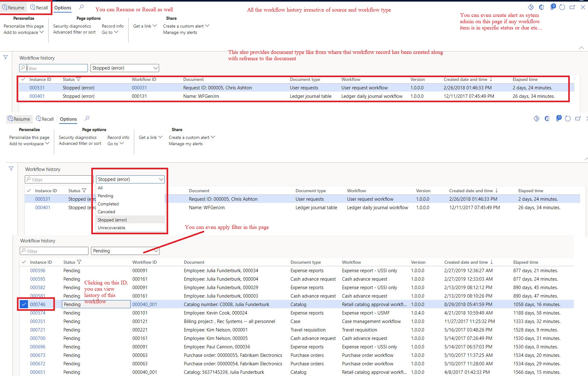Open the Status column filter icon
This screenshot has width=588, height=376.
(79, 79)
